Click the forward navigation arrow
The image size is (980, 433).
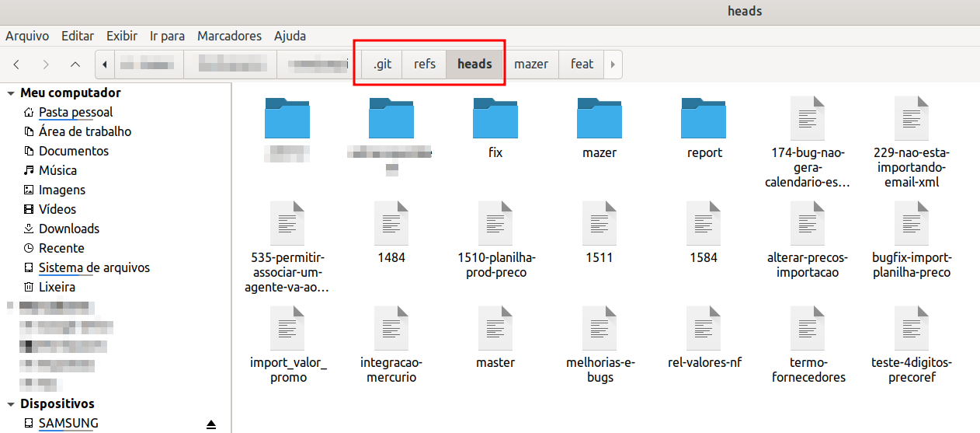[x=46, y=65]
